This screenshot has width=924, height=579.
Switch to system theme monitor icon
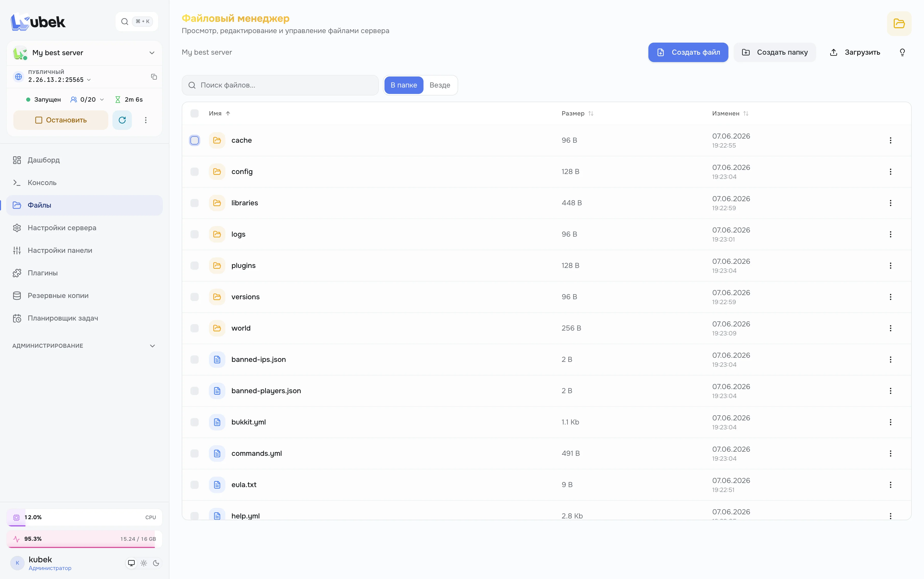pyautogui.click(x=131, y=563)
